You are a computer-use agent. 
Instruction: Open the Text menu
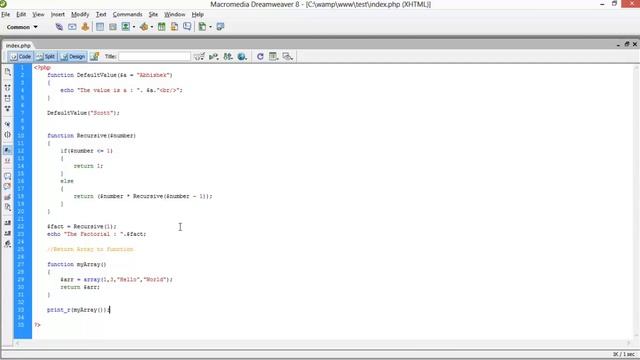[101, 14]
